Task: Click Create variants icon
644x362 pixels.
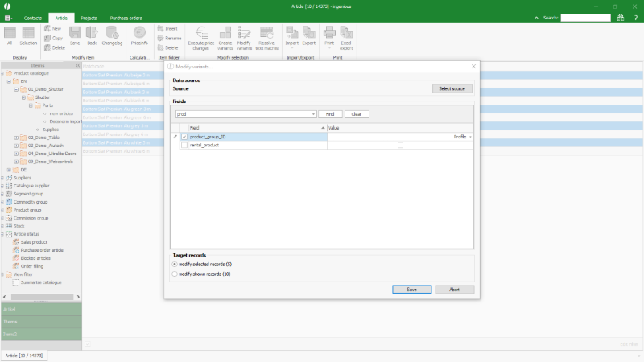Action: click(x=225, y=38)
